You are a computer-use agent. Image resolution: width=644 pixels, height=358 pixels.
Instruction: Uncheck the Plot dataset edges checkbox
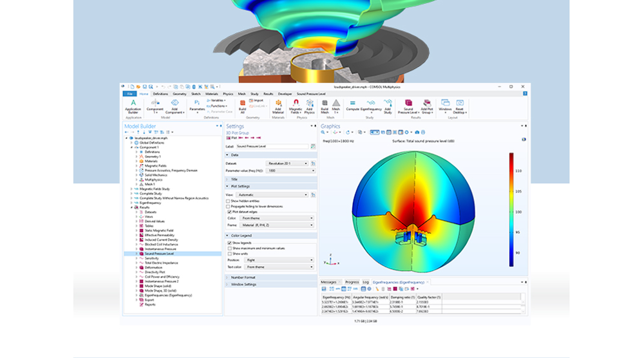(x=229, y=211)
